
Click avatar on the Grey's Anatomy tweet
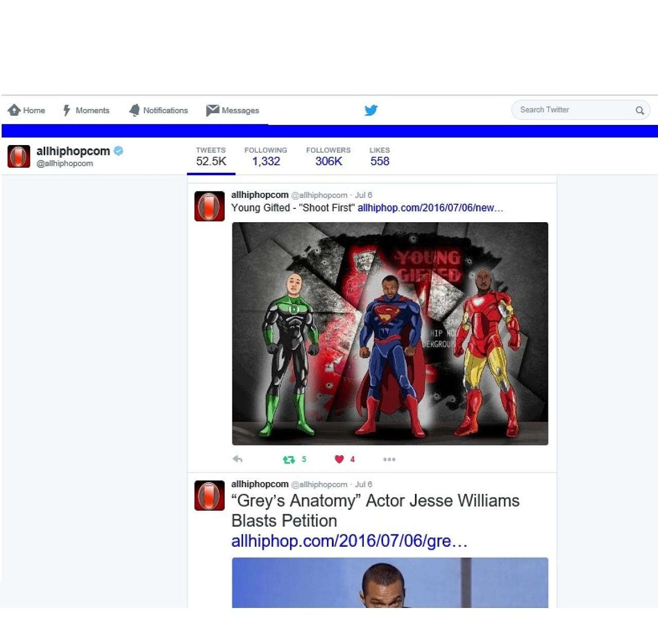coord(209,495)
